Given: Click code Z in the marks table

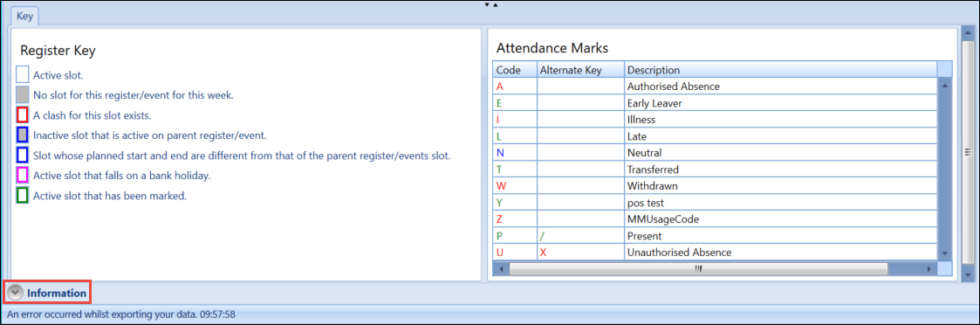Looking at the screenshot, I should click(499, 219).
